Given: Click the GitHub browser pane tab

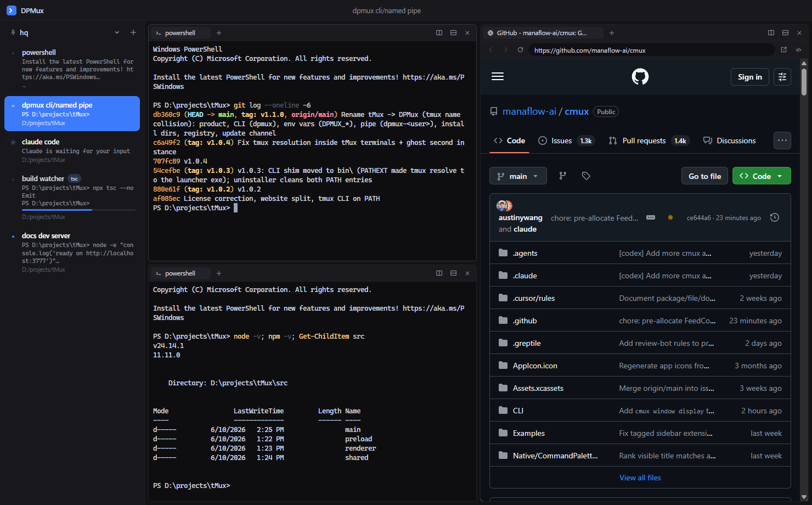Looking at the screenshot, I should point(543,33).
